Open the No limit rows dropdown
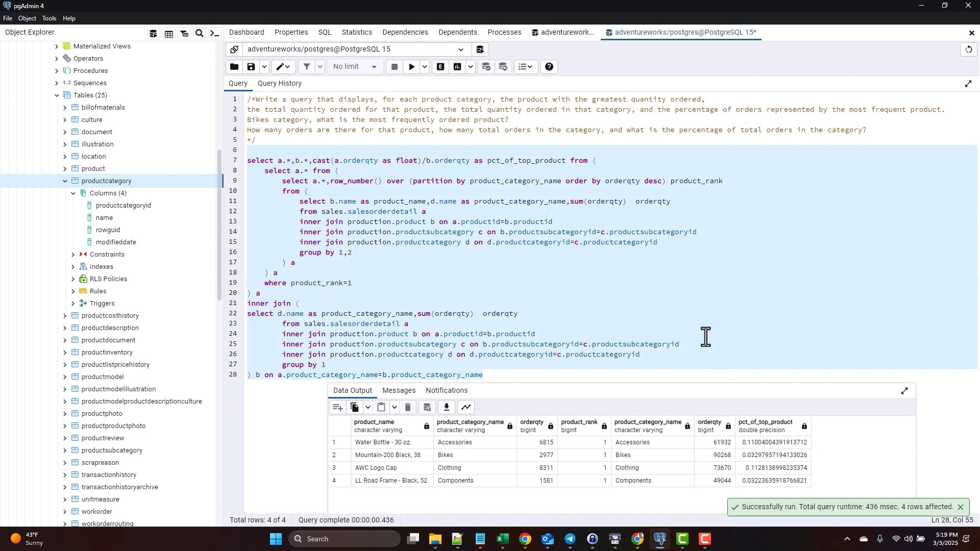 (355, 67)
